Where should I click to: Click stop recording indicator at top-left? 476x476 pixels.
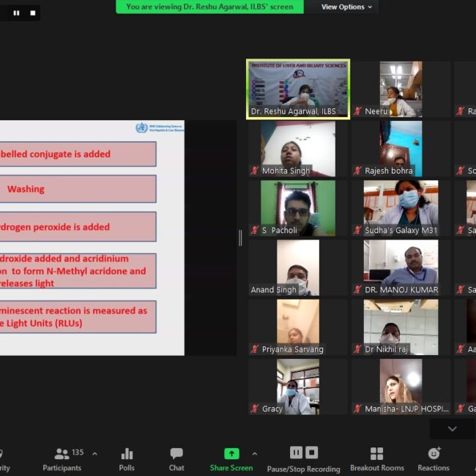coord(32,13)
